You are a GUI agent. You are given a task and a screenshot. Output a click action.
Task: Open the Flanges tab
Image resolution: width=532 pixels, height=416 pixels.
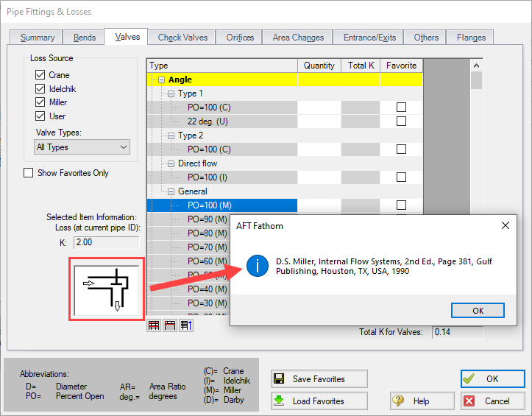point(471,38)
